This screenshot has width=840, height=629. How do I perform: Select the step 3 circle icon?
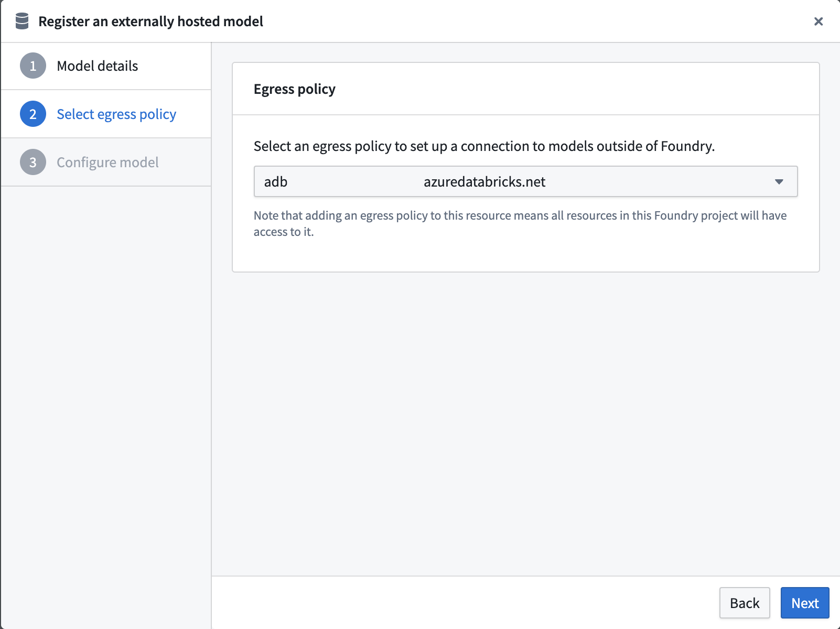coord(33,162)
